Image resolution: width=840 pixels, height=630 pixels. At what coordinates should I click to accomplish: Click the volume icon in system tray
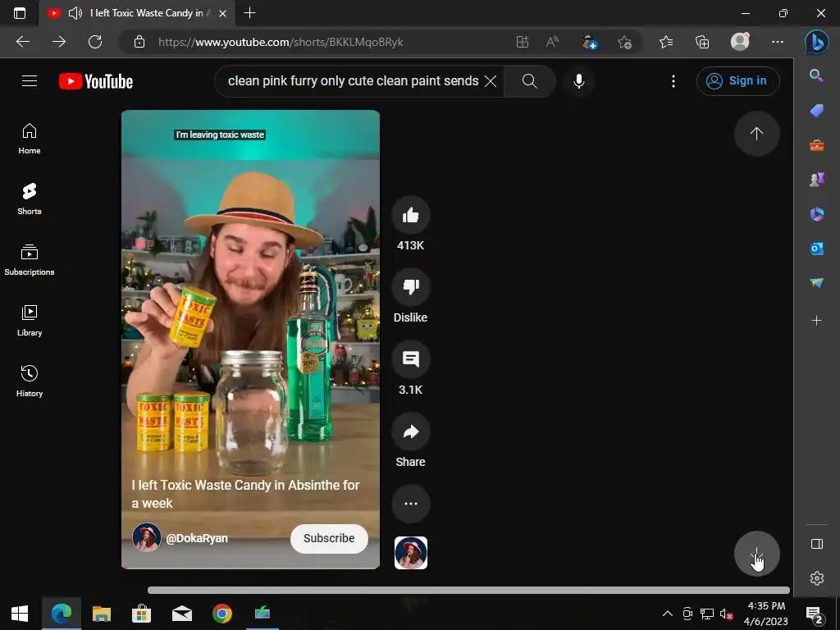(x=726, y=614)
